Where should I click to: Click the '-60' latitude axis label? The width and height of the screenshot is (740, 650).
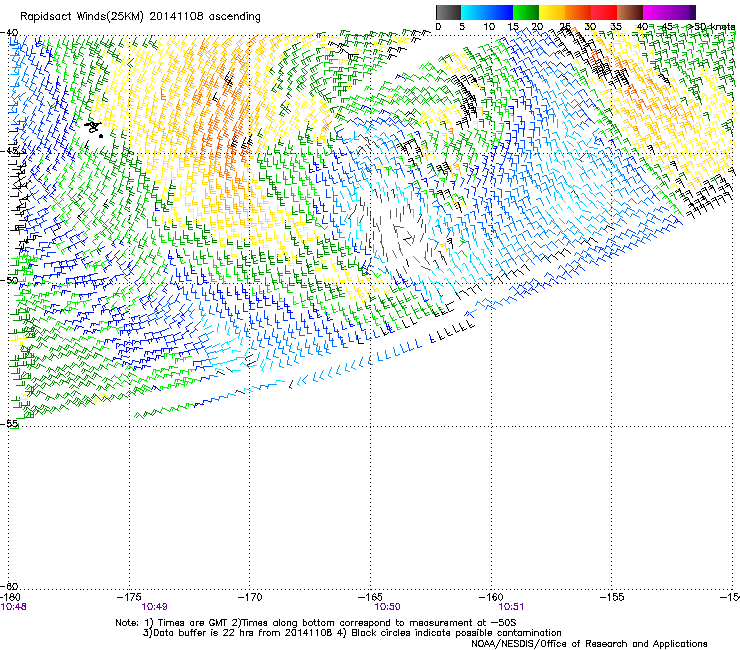coord(9,586)
